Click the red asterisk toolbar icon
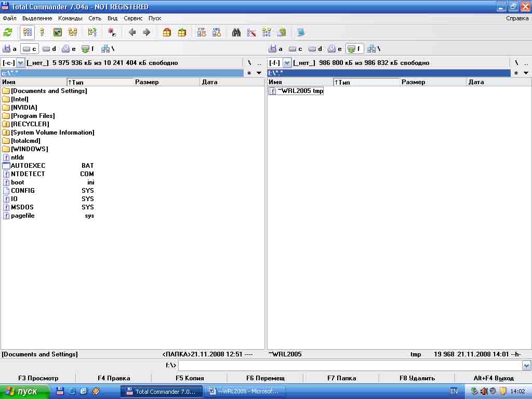532x399 pixels. tap(112, 33)
